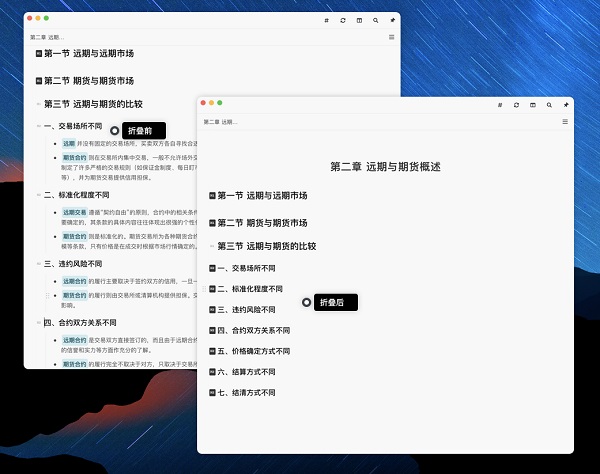Collapse 三、违约风险不同 in back window
This screenshot has width=600, height=474.
[39, 264]
